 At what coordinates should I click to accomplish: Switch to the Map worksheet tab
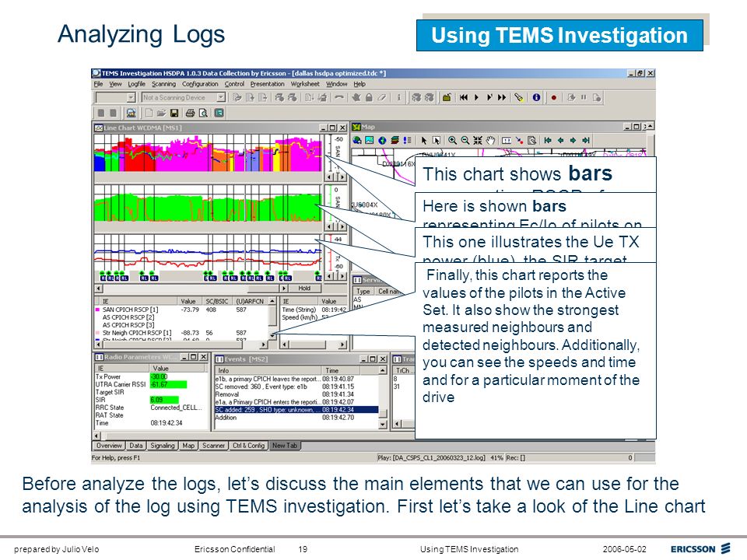[x=188, y=446]
